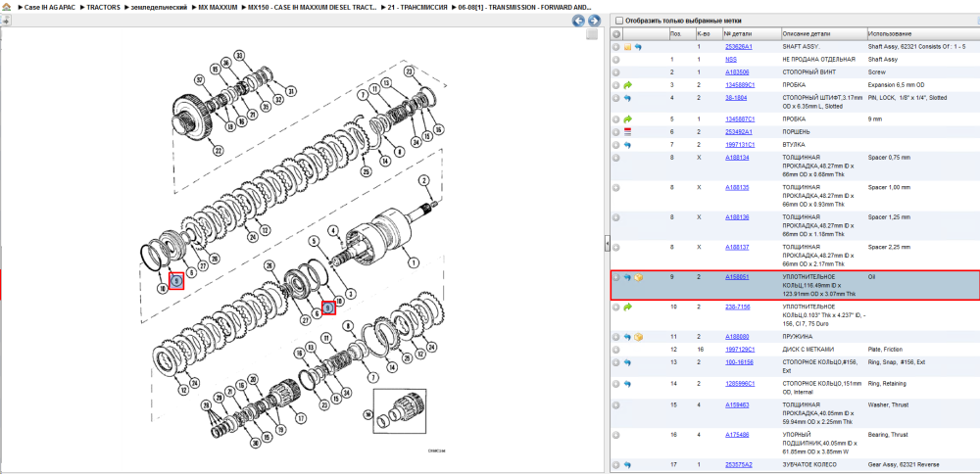980x474 pixels.
Task: Add Spacer 0,75 mm row with circle icon
Action: click(x=616, y=158)
